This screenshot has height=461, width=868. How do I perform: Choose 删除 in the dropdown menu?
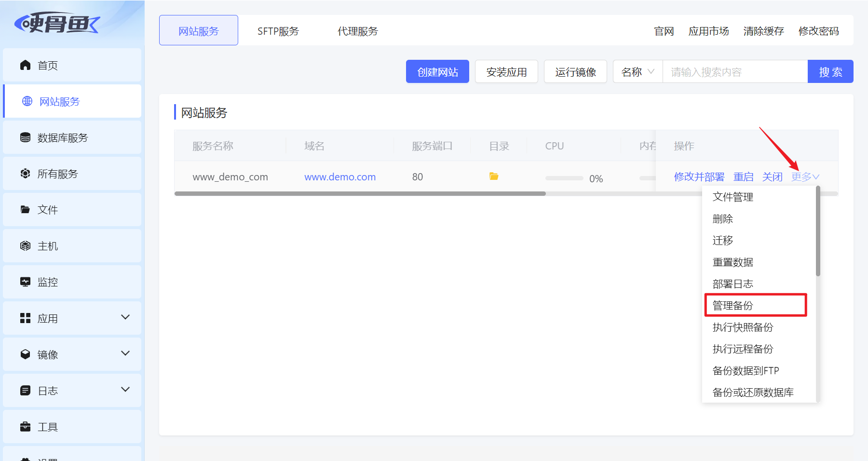(723, 218)
